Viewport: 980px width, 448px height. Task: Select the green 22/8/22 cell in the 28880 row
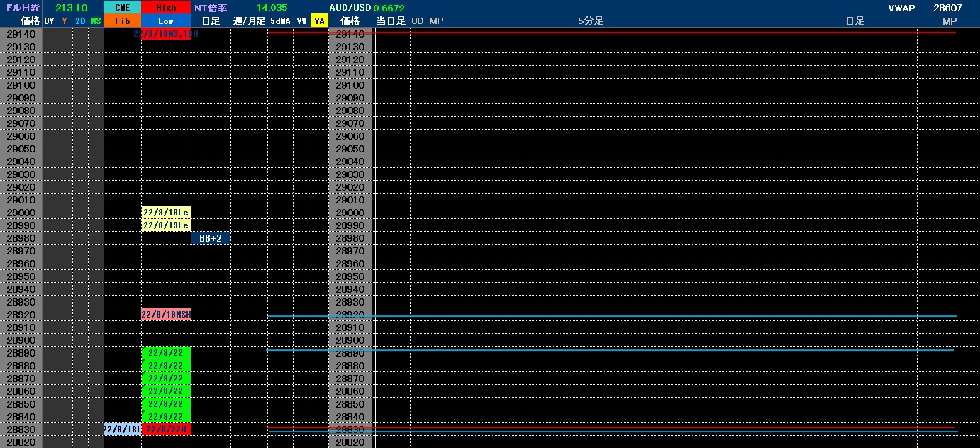166,366
